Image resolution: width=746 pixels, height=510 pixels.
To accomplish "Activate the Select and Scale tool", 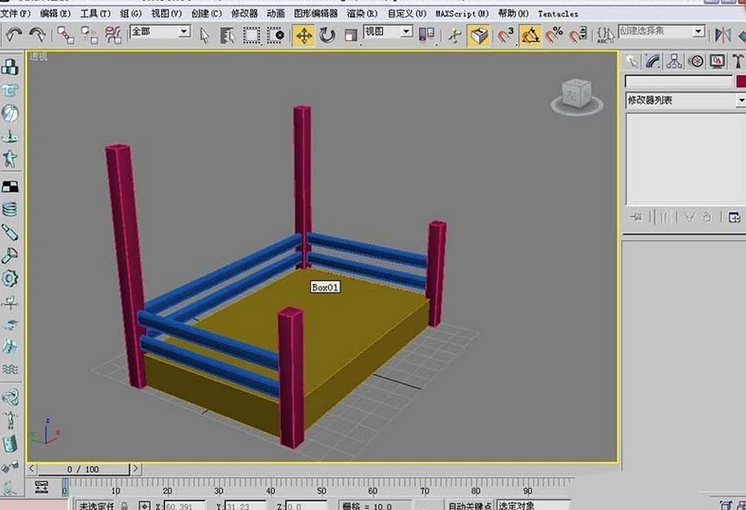I will 351,35.
